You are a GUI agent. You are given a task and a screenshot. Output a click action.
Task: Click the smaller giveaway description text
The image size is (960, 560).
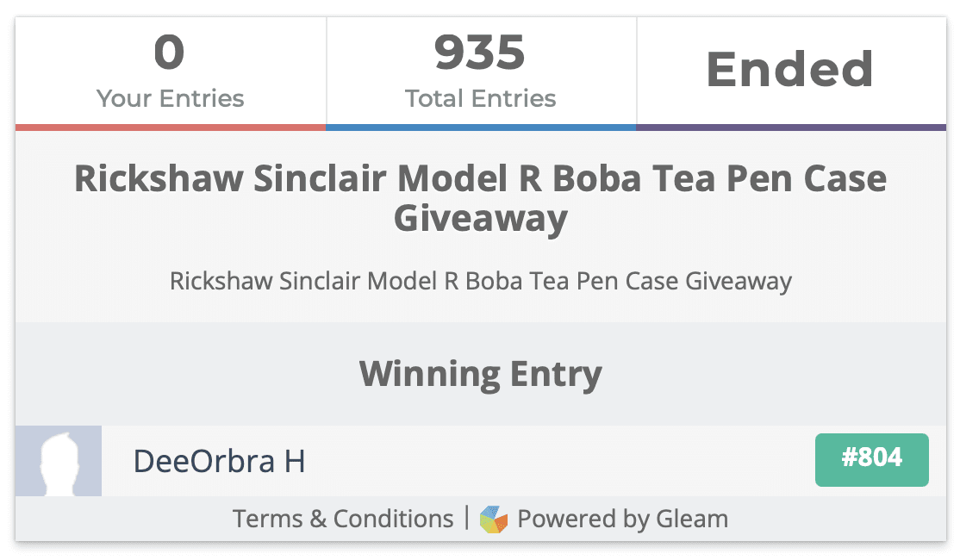click(x=481, y=282)
